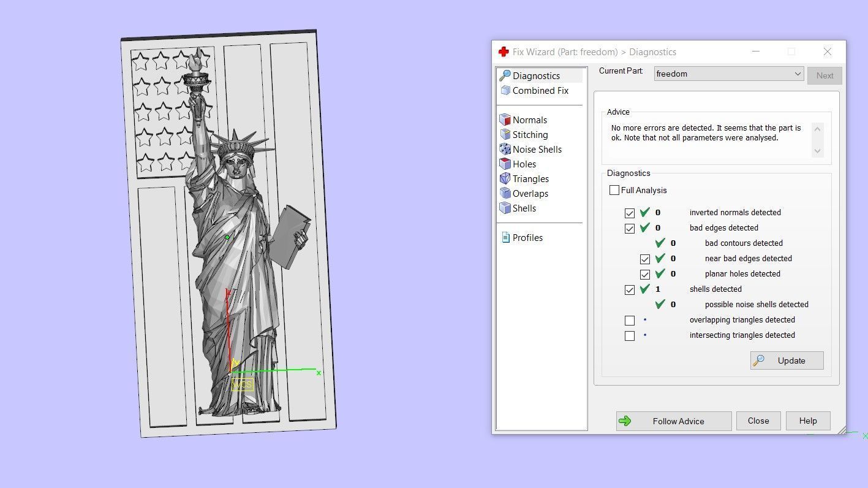Click the Holes cube icon
Screen dimensions: 868x488
point(505,164)
